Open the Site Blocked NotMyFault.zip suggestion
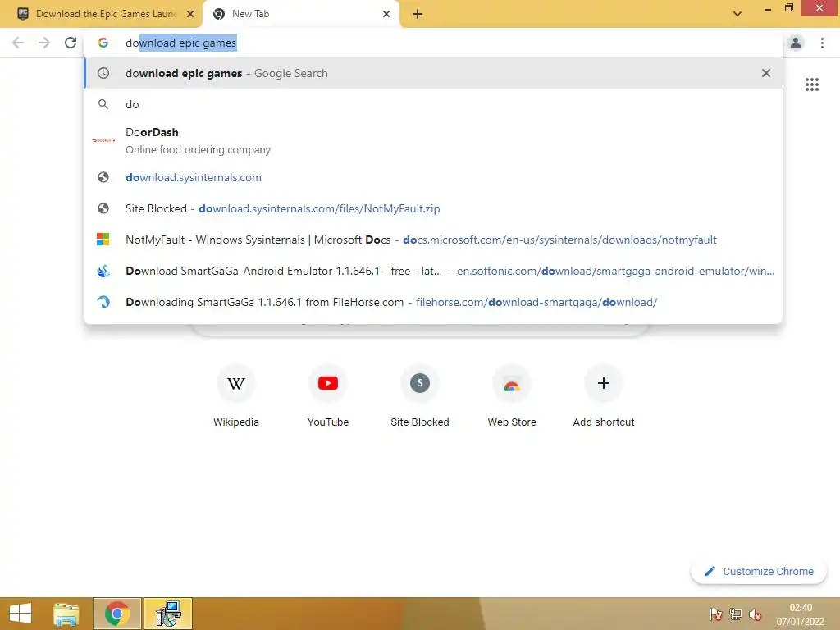Screen dimensions: 840x630 coord(433,208)
